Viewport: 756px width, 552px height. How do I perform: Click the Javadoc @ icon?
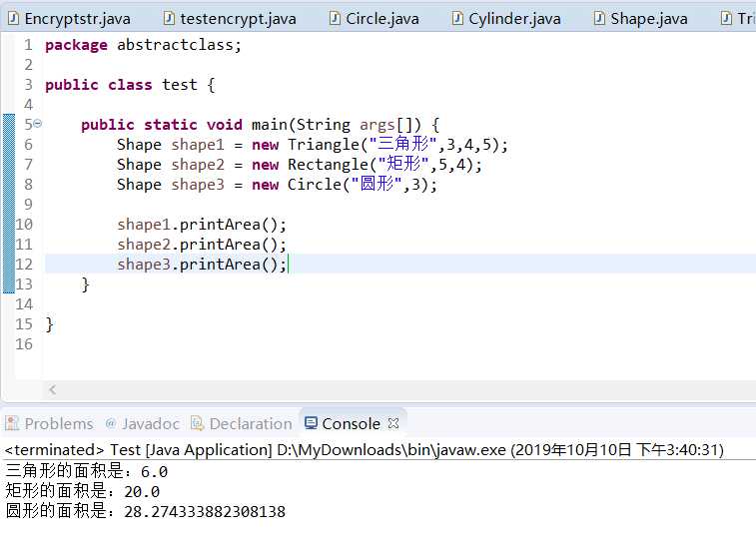coord(111,423)
